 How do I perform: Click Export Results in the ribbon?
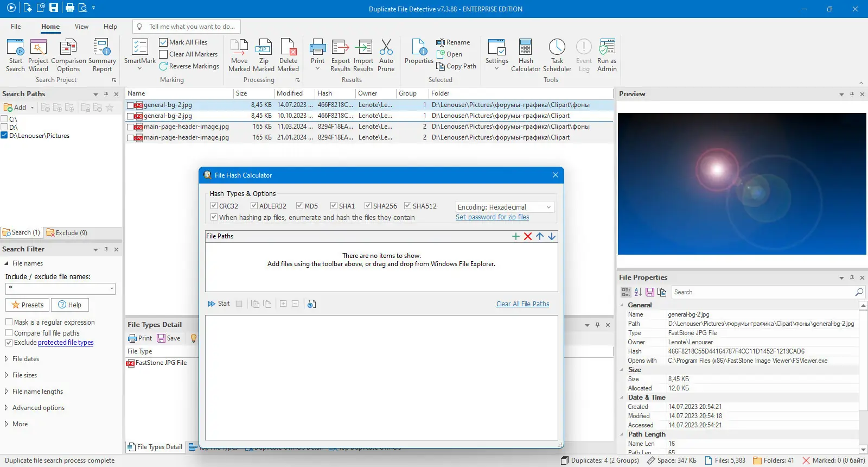pyautogui.click(x=340, y=55)
